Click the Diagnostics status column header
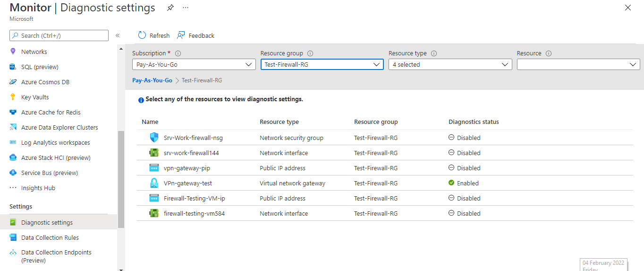Screen dimensions: 644x271 [474, 122]
